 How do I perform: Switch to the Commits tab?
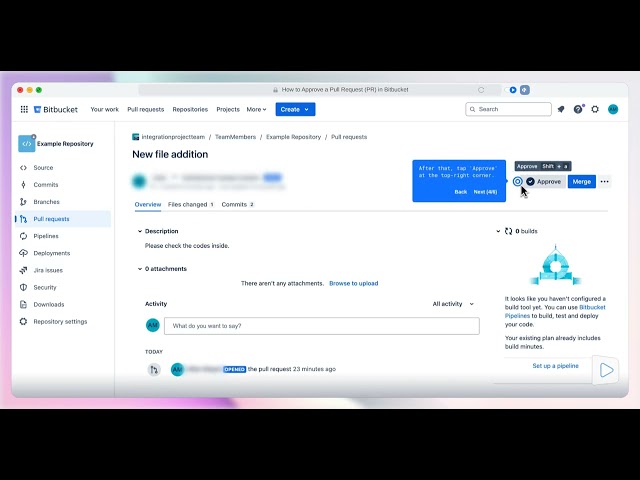pyautogui.click(x=238, y=204)
